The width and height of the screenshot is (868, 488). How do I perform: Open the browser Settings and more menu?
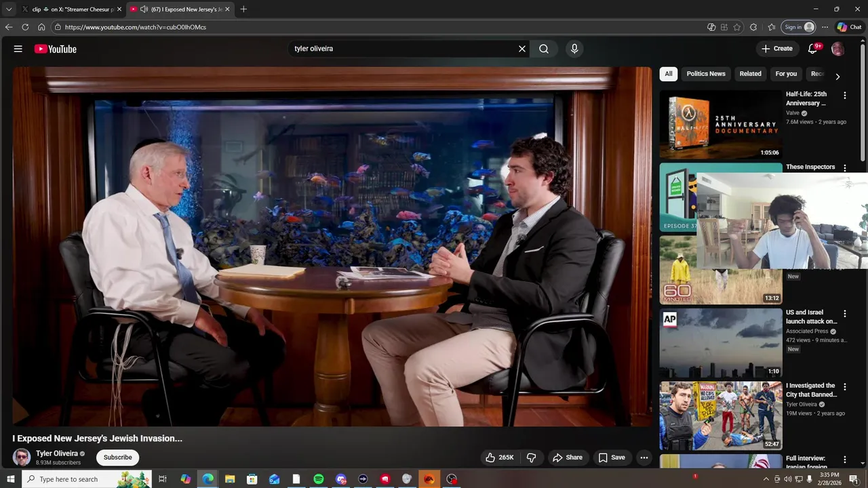pos(825,27)
